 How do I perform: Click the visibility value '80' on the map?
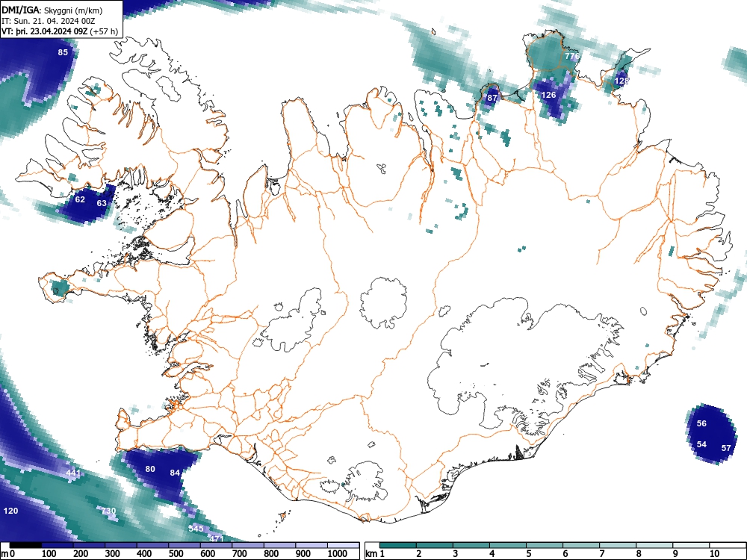(x=150, y=469)
